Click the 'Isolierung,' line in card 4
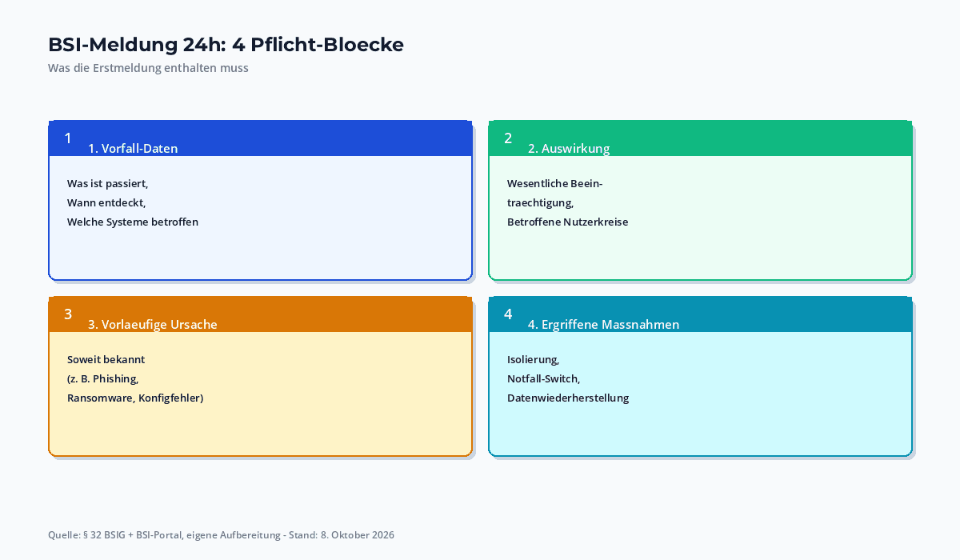 point(534,360)
